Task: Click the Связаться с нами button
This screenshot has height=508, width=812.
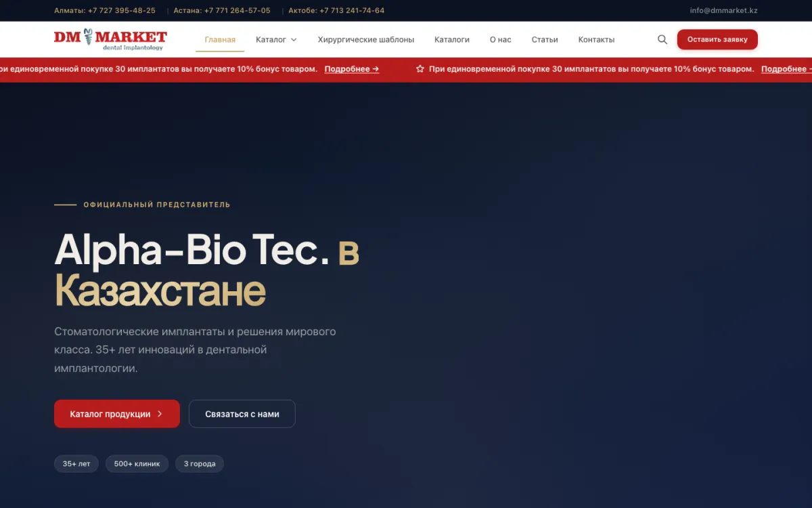Action: [242, 414]
